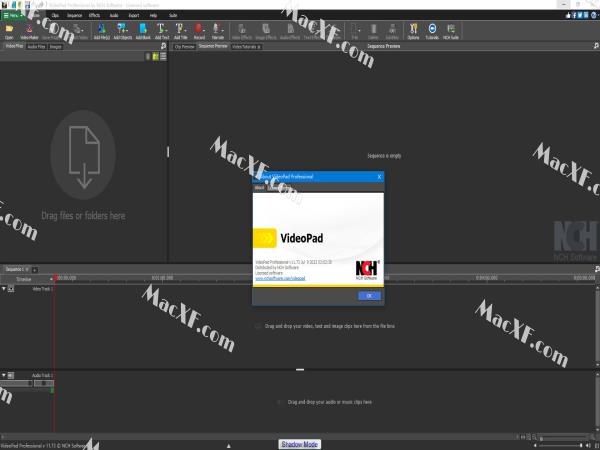600x450 pixels.
Task: Click OK in the About dialog
Action: tap(369, 295)
